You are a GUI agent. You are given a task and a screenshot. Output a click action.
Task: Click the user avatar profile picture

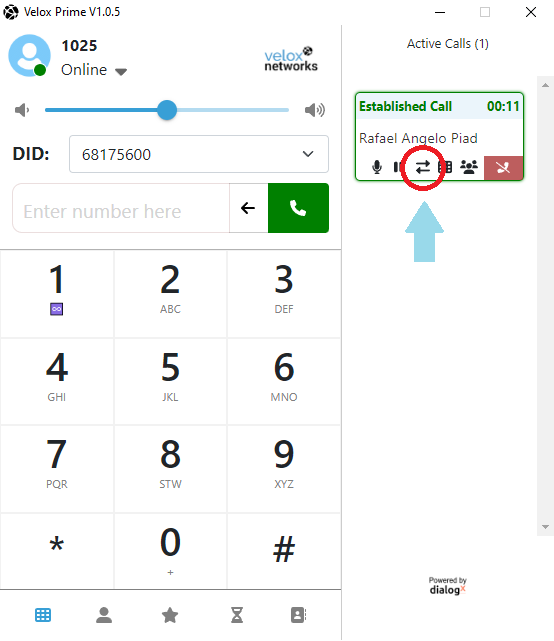pyautogui.click(x=29, y=56)
